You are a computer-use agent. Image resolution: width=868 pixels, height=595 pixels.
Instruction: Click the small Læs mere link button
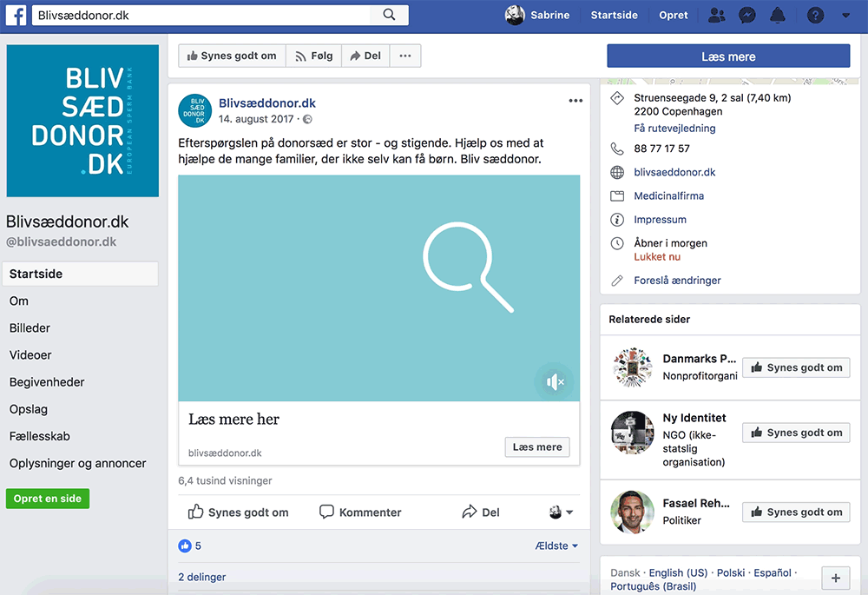(x=537, y=446)
